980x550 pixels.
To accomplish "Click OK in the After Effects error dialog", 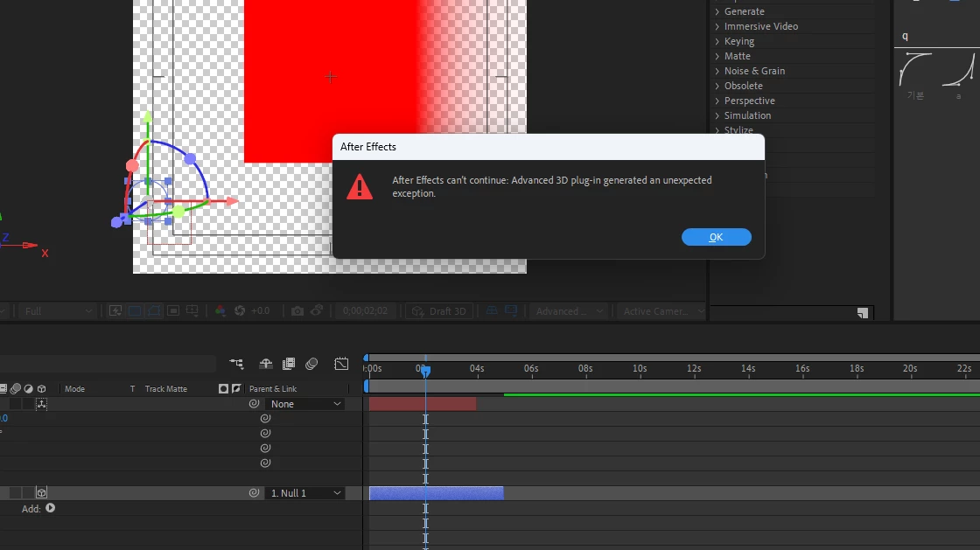I will point(717,237).
